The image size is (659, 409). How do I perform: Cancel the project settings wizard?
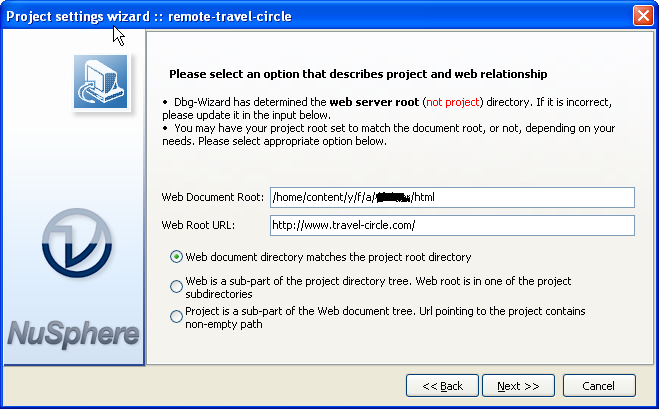[598, 386]
